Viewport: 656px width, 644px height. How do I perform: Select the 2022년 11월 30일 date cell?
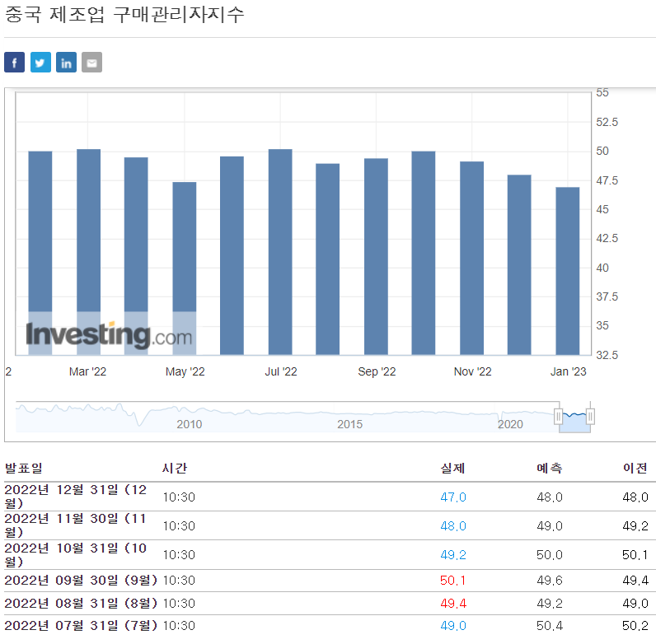pos(76,525)
